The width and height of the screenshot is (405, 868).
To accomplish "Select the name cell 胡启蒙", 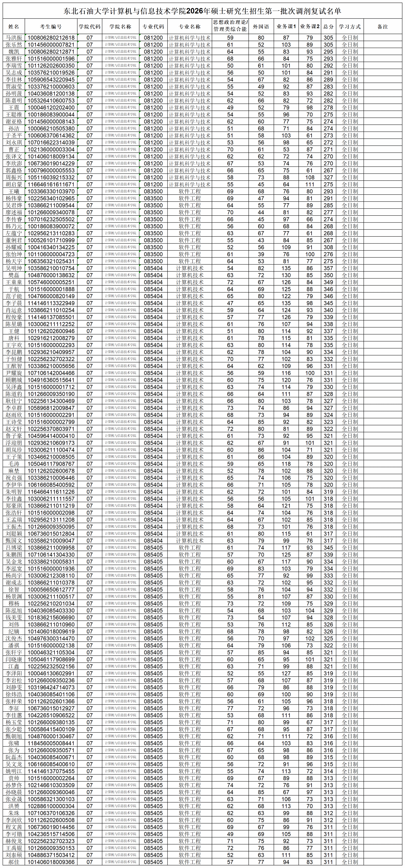I will click(14, 184).
